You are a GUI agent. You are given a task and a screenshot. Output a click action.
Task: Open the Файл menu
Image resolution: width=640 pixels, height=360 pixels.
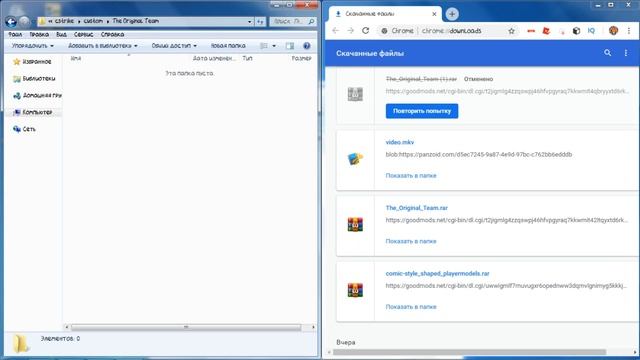(x=15, y=34)
